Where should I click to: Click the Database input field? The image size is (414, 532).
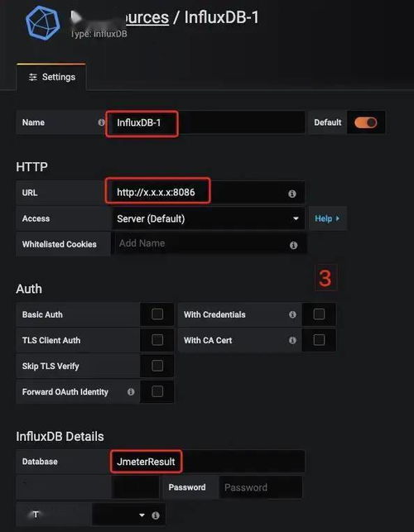pyautogui.click(x=208, y=462)
